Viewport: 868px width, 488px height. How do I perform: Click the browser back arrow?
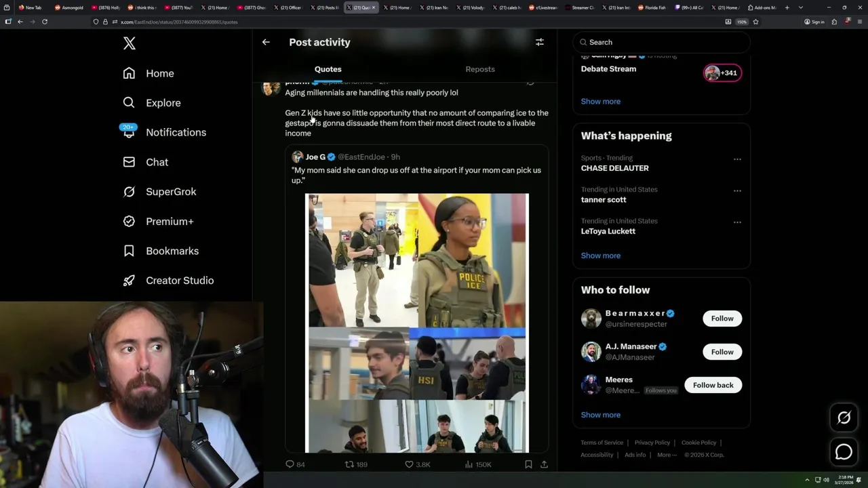[x=20, y=22]
